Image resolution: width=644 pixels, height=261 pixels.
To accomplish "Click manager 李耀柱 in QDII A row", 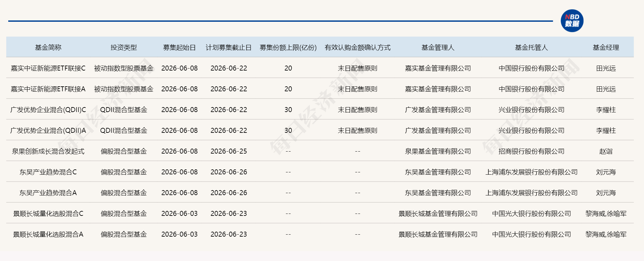I will click(606, 130).
